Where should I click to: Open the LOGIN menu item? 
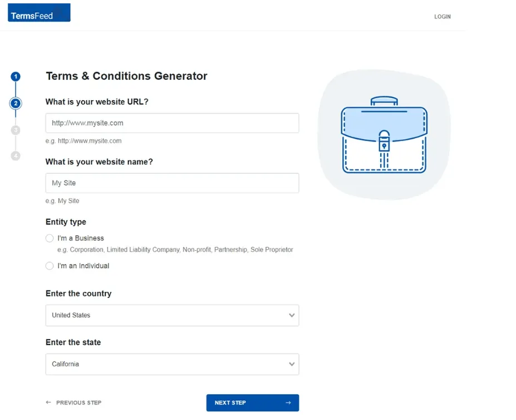coord(443,17)
